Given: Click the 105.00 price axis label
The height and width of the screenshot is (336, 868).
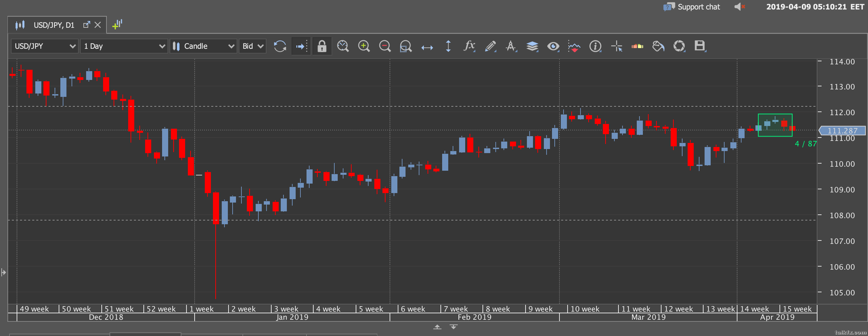Looking at the screenshot, I should [x=842, y=292].
